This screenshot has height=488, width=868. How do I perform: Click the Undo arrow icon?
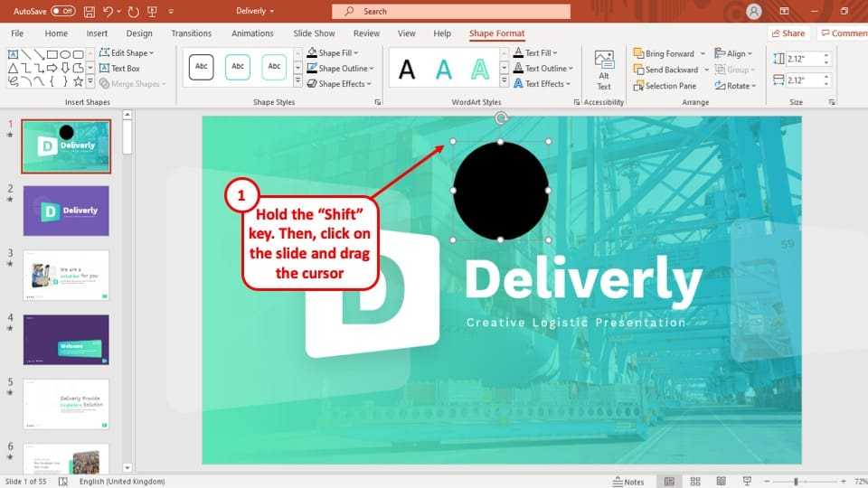click(108, 11)
